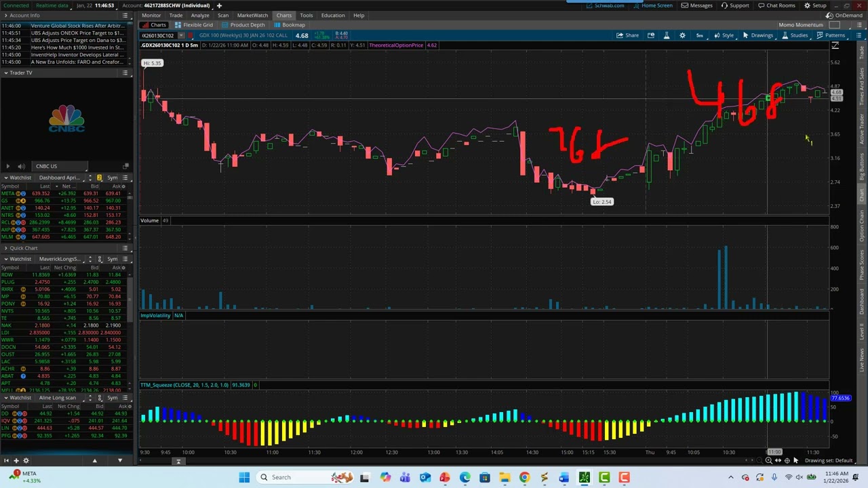Pop out the Trader TV window
Image resolution: width=868 pixels, height=488 pixels.
125,166
